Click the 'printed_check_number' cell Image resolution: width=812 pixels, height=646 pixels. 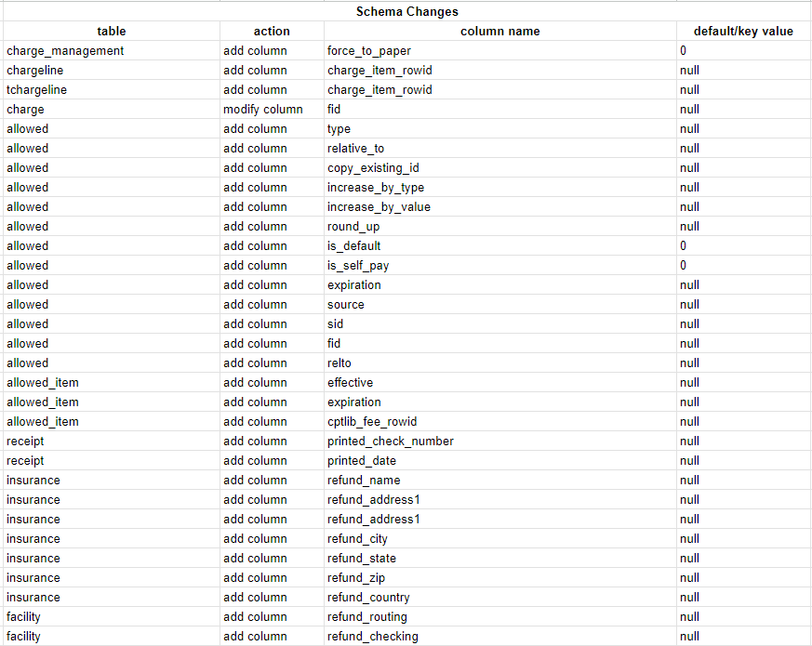click(499, 441)
